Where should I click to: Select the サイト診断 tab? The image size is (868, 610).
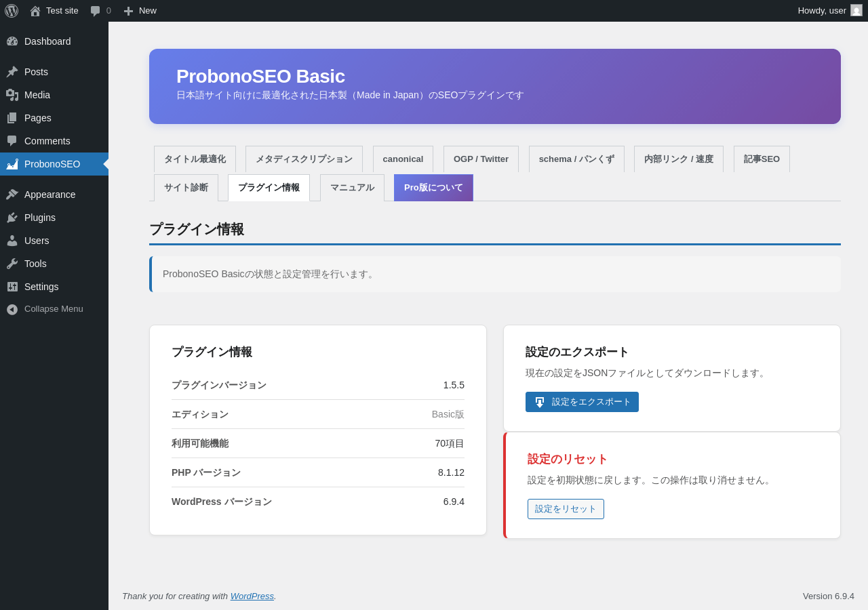point(186,188)
